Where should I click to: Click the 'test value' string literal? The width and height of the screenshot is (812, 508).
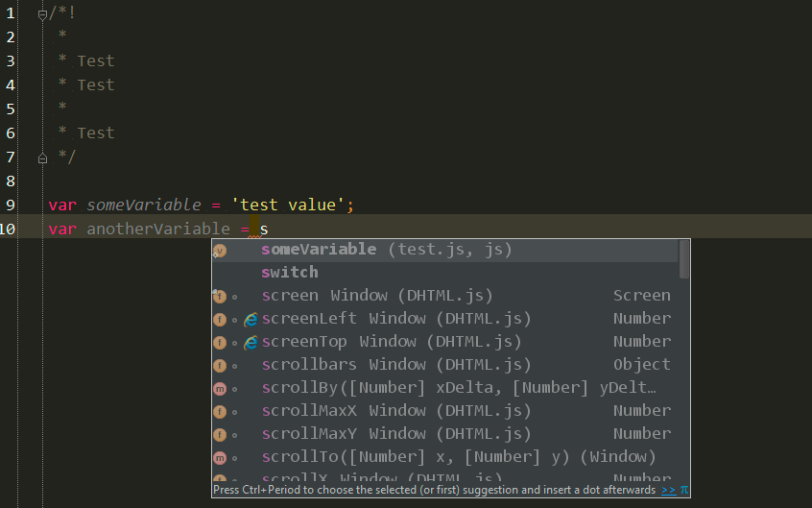[287, 206]
